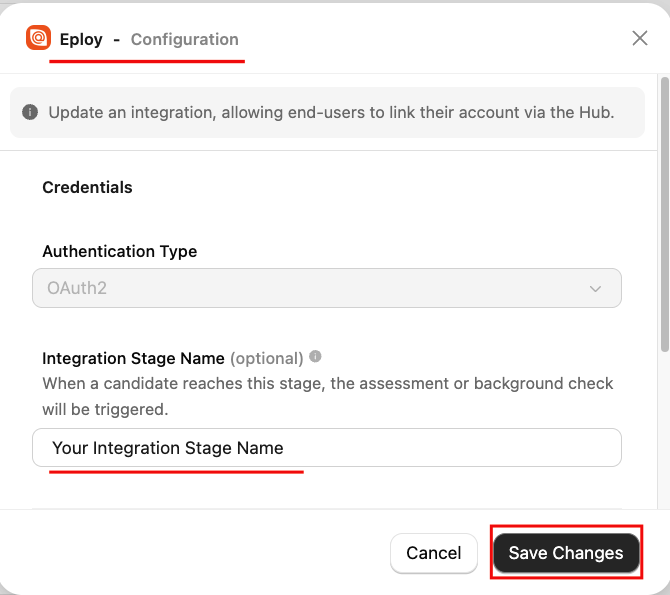Click the Eploy name in header
The image size is (670, 595).
[x=81, y=40]
